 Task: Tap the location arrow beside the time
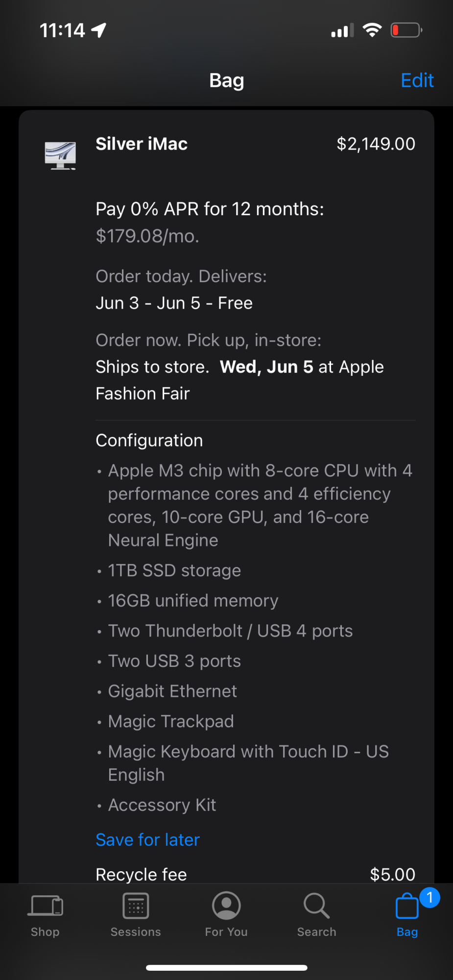(99, 30)
